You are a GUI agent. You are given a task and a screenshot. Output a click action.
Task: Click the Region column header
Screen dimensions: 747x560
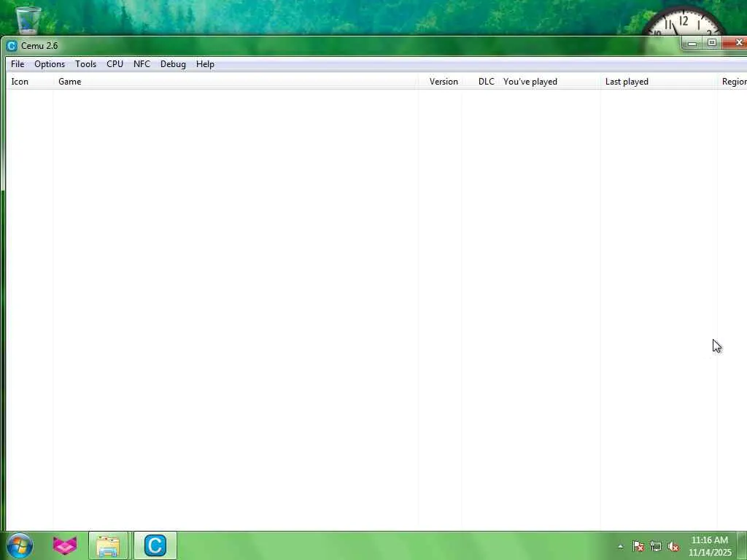(732, 82)
